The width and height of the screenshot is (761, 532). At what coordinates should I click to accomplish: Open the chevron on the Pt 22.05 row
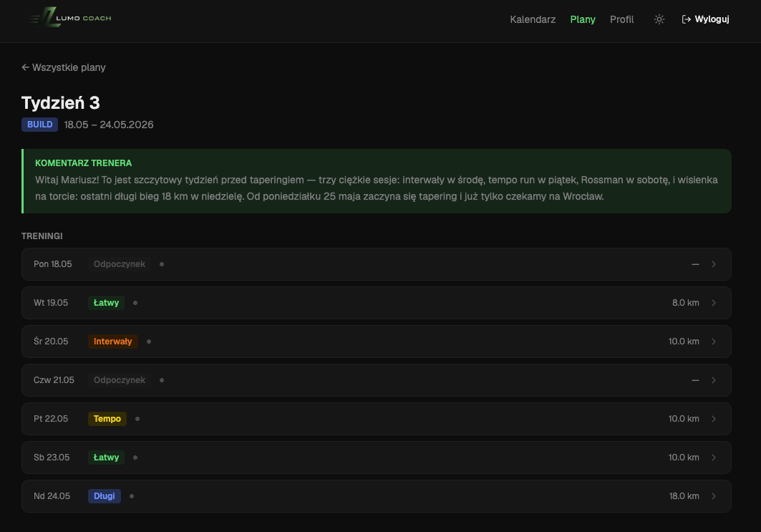[714, 419]
